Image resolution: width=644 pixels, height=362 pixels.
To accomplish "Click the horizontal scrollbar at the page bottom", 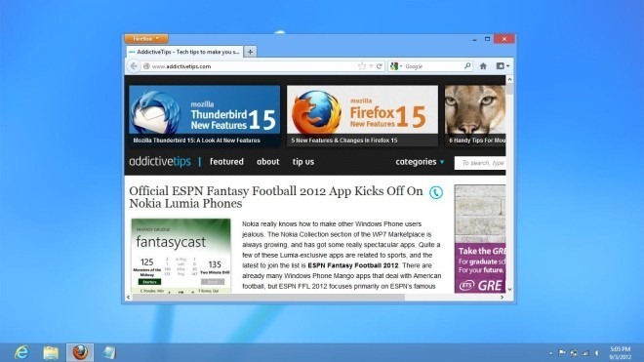I will click(268, 297).
